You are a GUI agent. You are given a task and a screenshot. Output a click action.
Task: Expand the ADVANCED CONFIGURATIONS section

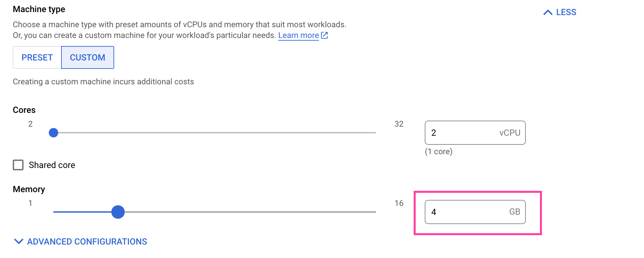[87, 241]
